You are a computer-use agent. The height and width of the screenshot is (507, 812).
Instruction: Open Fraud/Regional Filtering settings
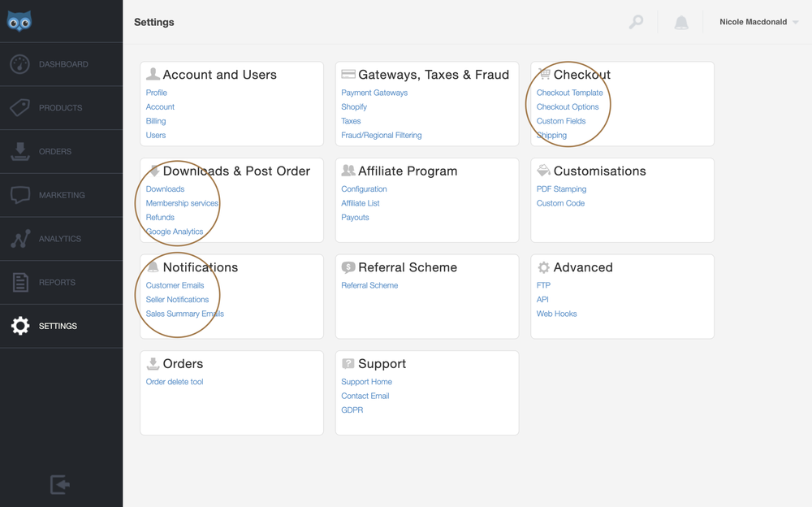(381, 135)
